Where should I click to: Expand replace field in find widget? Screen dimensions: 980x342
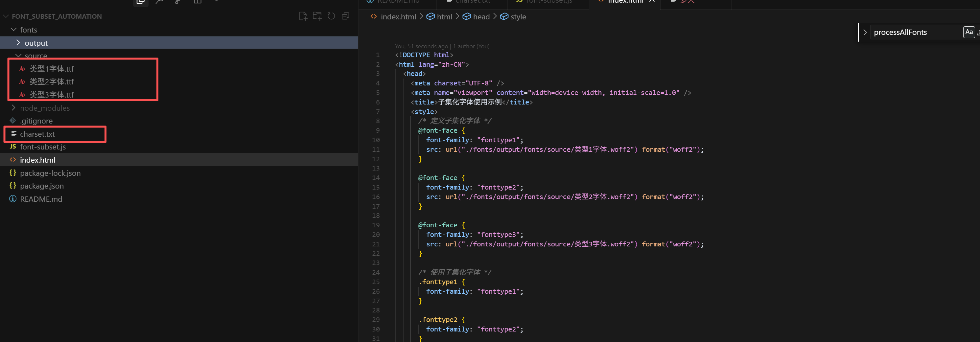[865, 32]
